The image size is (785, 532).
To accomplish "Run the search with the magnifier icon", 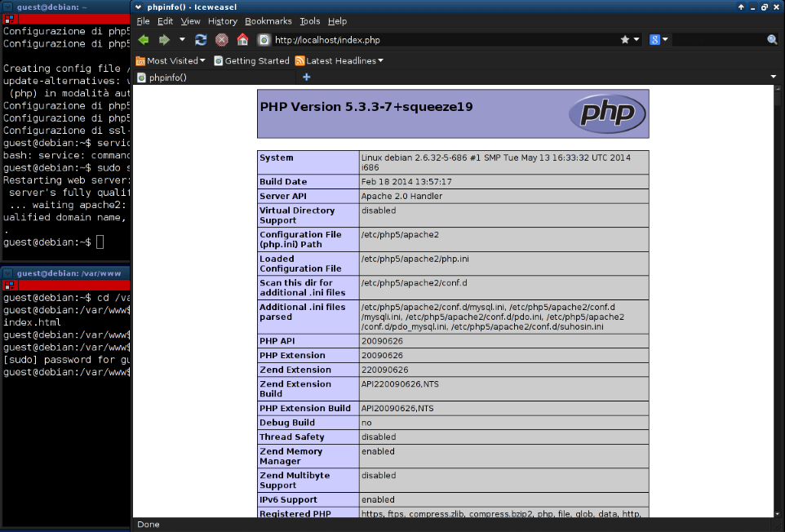I will coord(772,39).
